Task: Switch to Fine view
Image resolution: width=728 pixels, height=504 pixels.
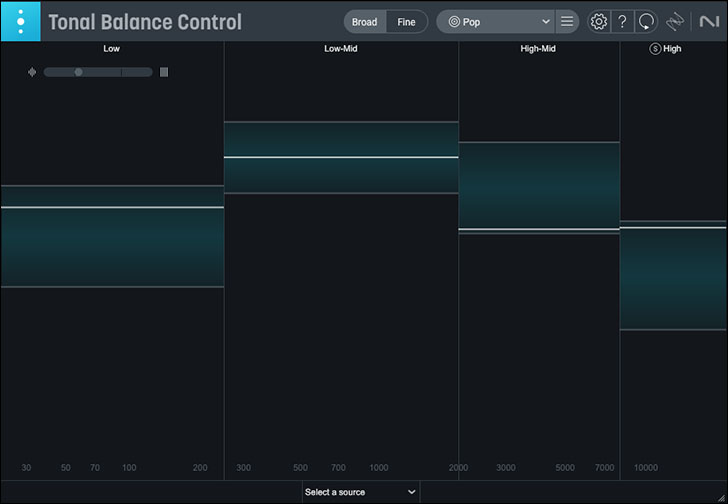Action: [x=406, y=22]
